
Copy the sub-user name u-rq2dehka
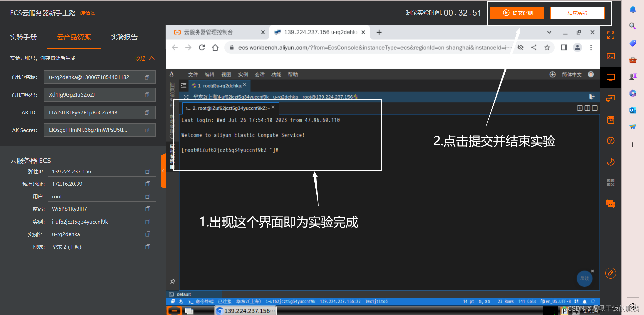tap(147, 77)
